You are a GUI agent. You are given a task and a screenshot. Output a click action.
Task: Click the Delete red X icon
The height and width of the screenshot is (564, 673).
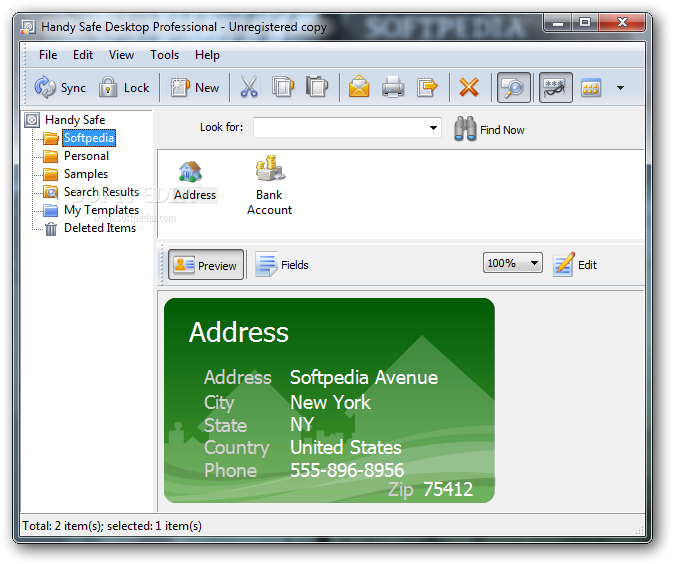(469, 87)
